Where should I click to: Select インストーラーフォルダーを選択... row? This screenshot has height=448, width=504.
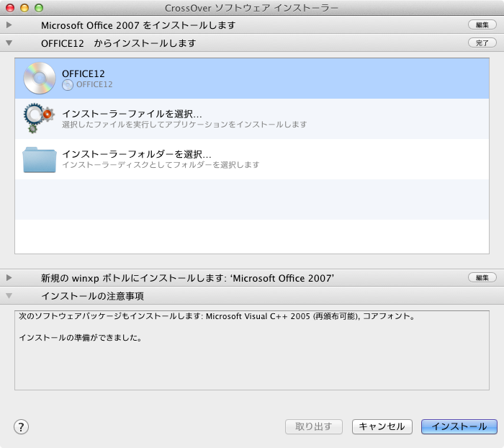click(252, 159)
